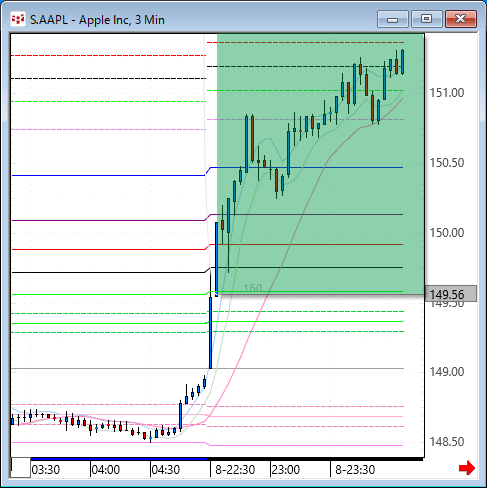Click the 04:30 time axis label

[166, 470]
